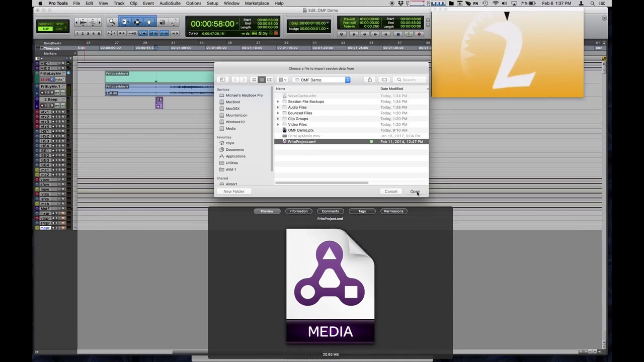Mute the MIC1 track
Screen dimensions: 644x362
coord(63,63)
